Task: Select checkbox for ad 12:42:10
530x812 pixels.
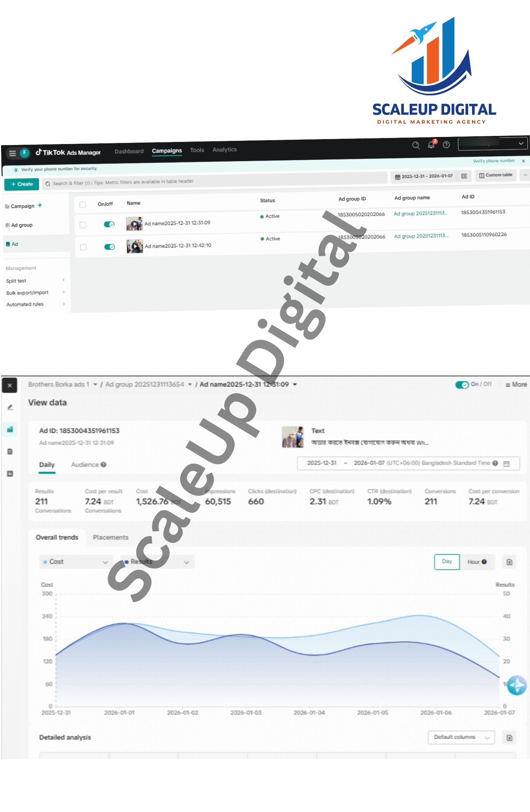Action: (x=83, y=247)
